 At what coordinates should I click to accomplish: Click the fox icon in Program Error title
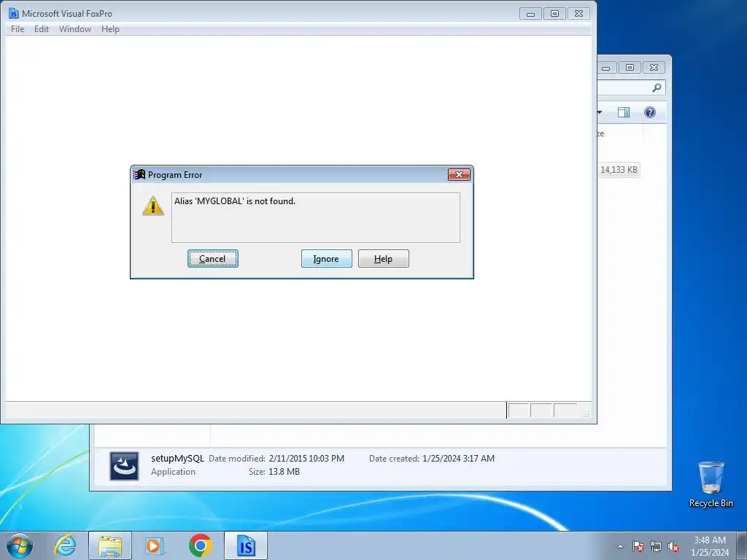139,175
